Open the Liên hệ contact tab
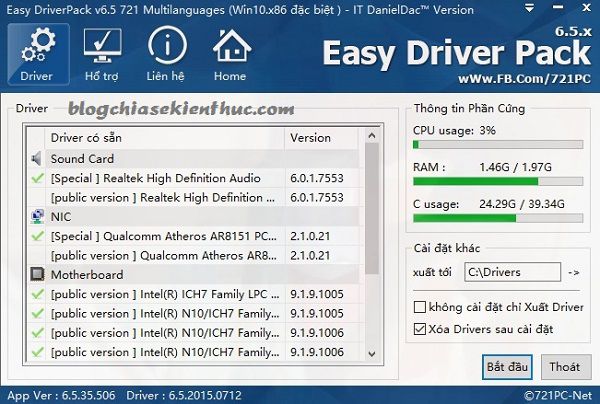 (x=166, y=54)
